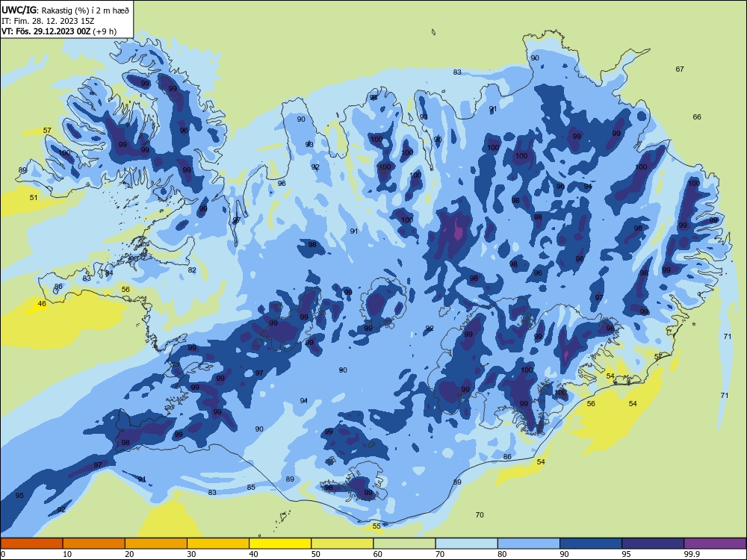
Task: Click the 95–99.9 indigo legend swatch
Action: coord(653,544)
